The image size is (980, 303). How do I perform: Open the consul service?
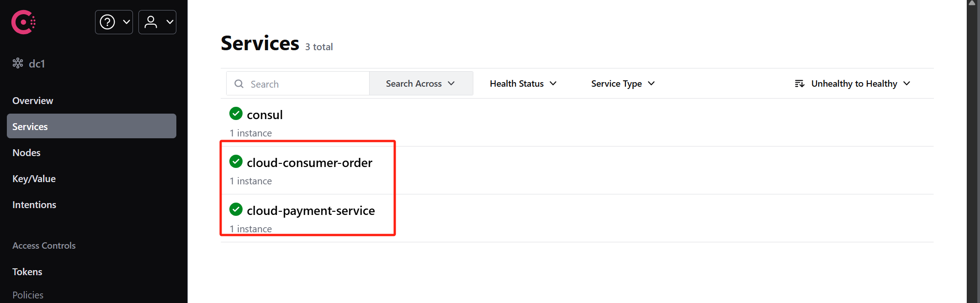click(265, 115)
